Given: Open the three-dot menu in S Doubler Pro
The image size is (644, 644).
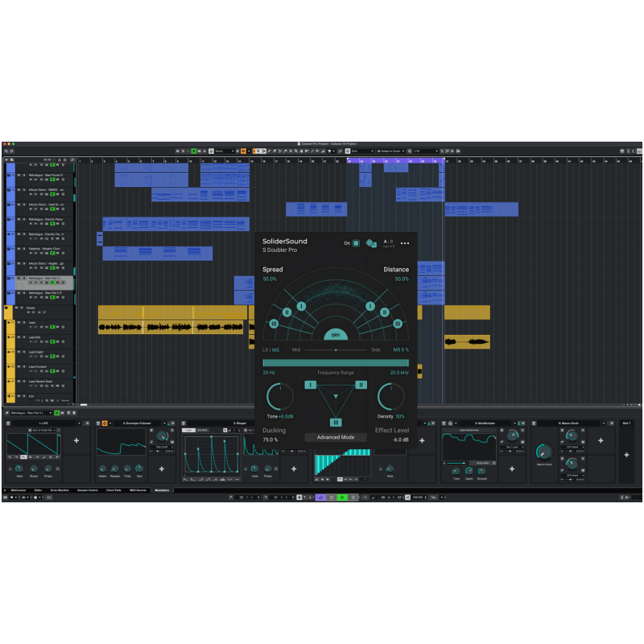Looking at the screenshot, I should pos(405,243).
